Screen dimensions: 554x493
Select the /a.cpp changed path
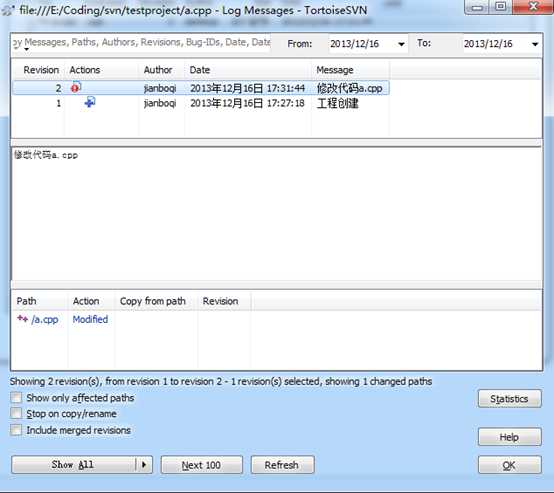point(45,319)
